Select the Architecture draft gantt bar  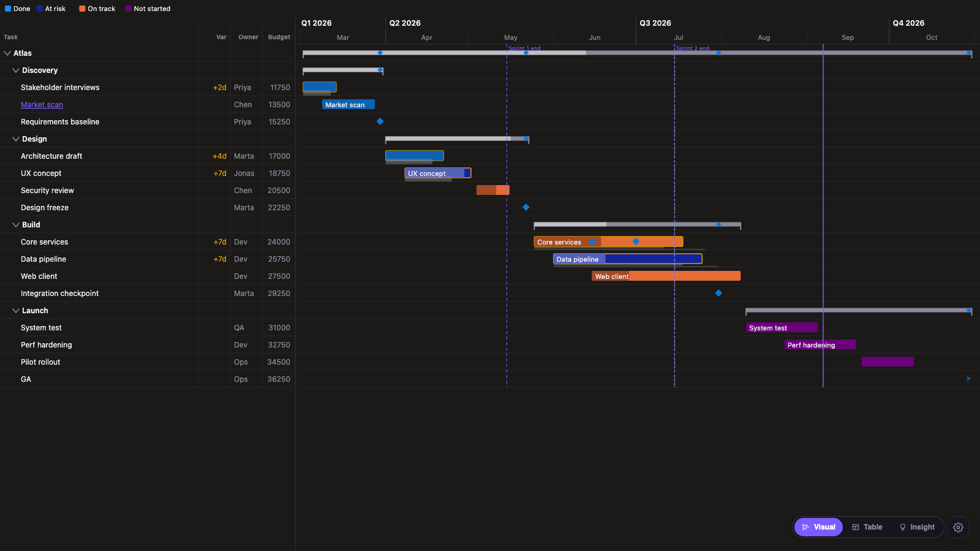pyautogui.click(x=415, y=156)
